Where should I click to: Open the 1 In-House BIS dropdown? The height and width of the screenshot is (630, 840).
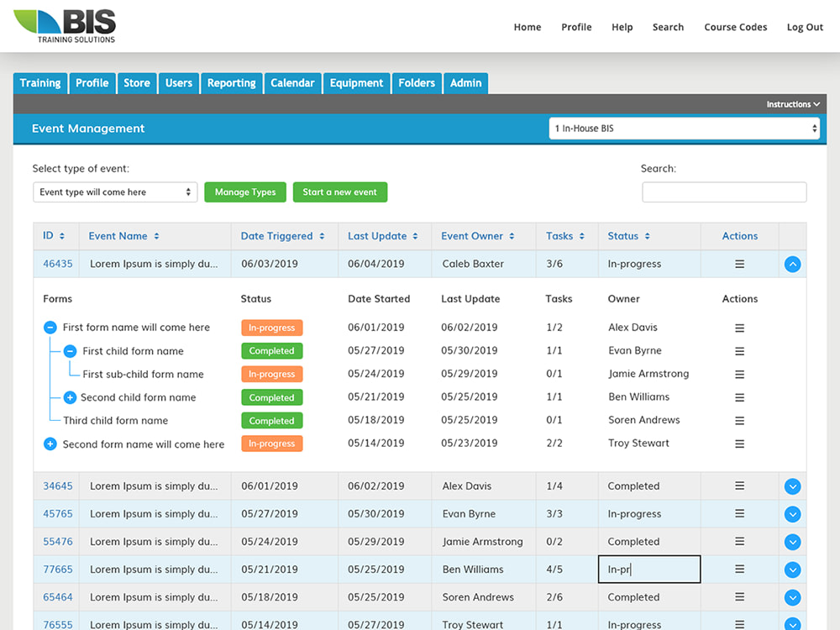[684, 129]
